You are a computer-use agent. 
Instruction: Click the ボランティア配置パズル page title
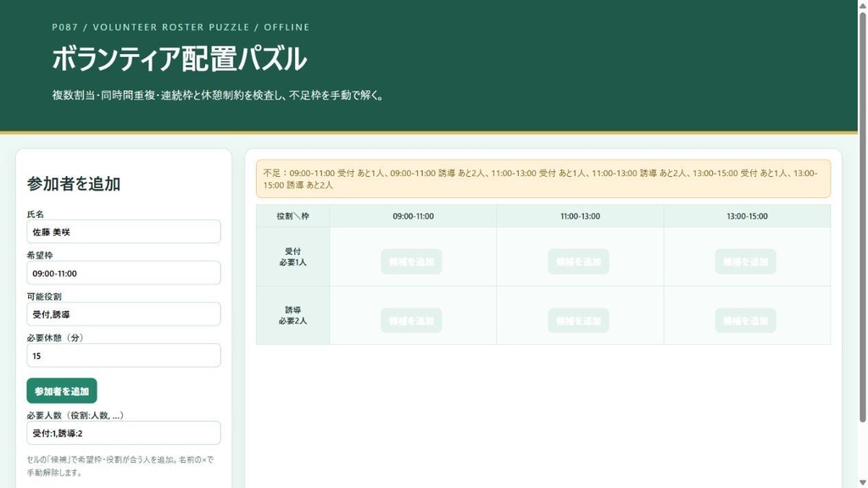(x=180, y=58)
